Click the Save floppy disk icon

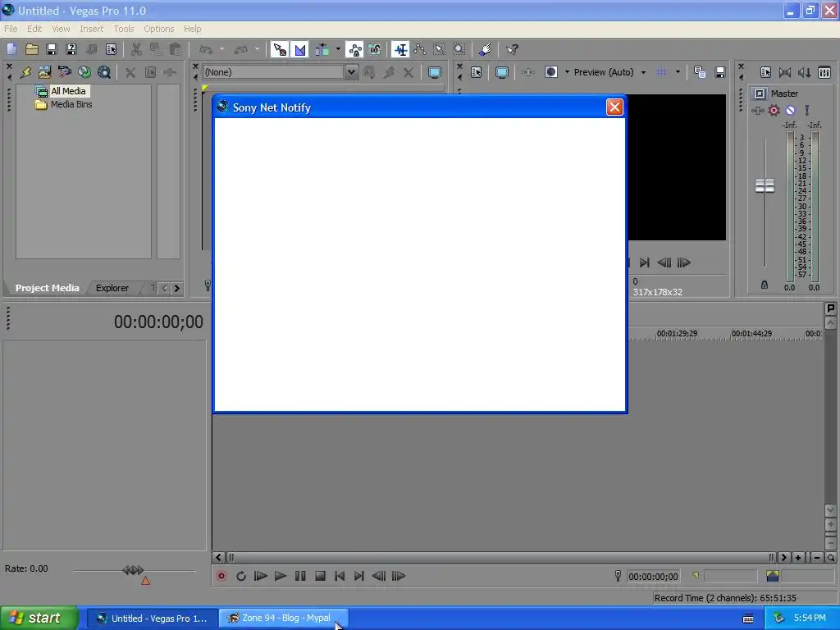(x=52, y=49)
